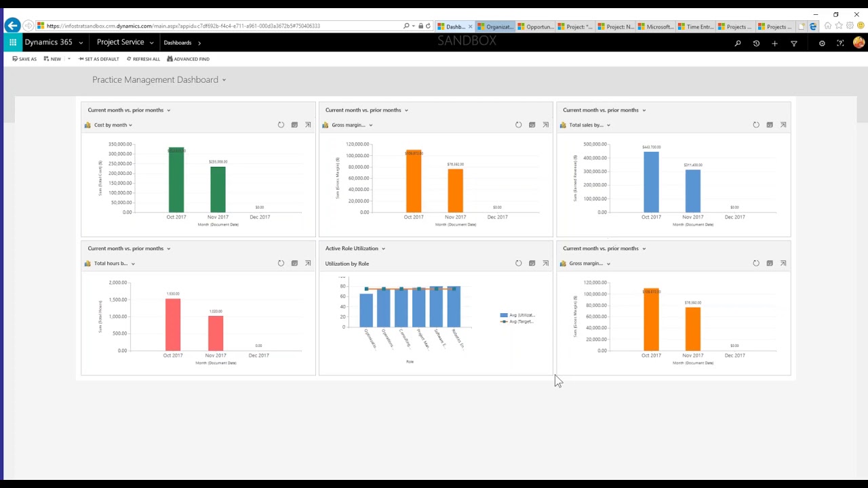Image resolution: width=868 pixels, height=488 pixels.
Task: Open advanced find funnel icon in navigation bar
Action: [794, 43]
